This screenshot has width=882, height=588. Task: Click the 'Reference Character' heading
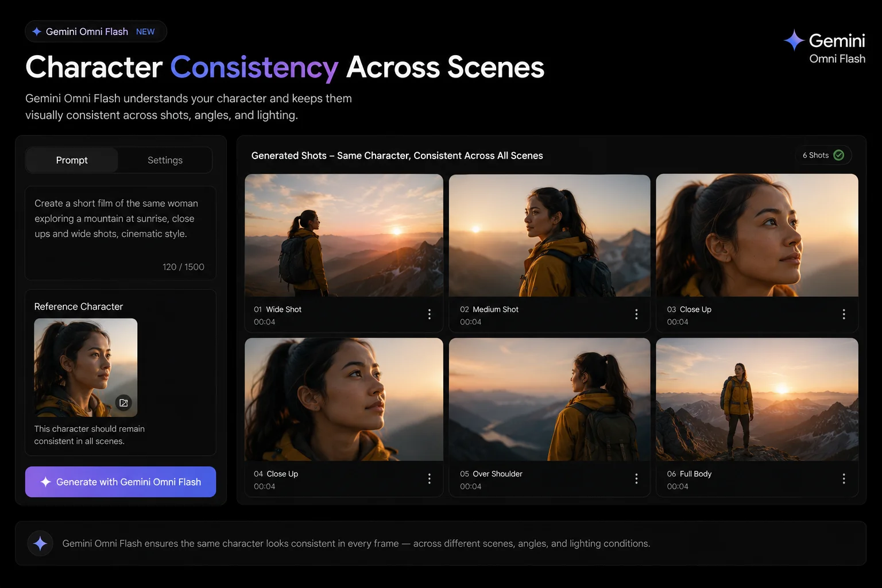click(x=79, y=307)
